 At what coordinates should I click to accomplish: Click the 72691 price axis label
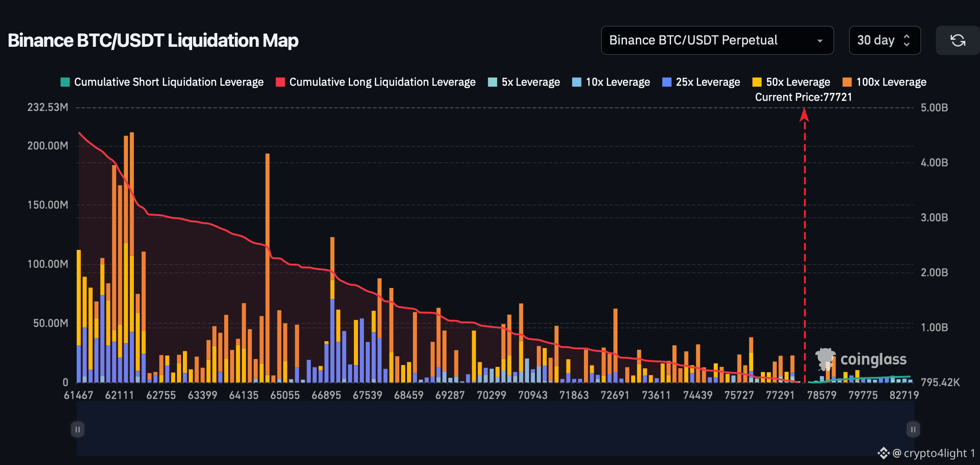click(x=615, y=395)
